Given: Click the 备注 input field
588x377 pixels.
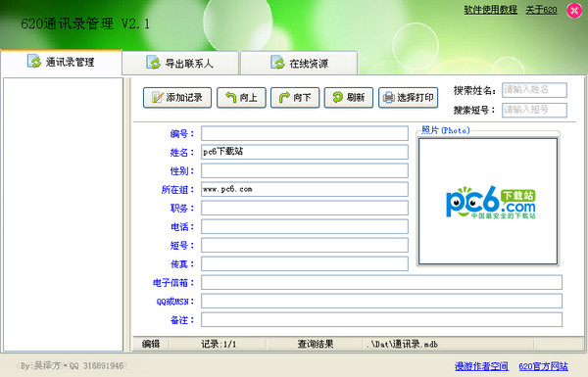Looking at the screenshot, I should click(x=381, y=319).
